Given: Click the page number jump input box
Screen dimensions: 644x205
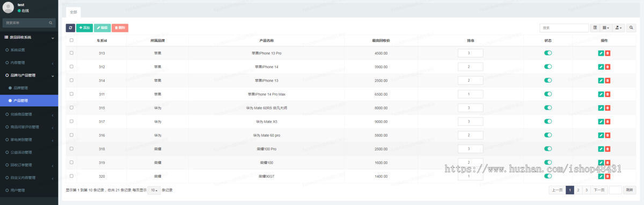Looking at the screenshot, I should [616, 190].
